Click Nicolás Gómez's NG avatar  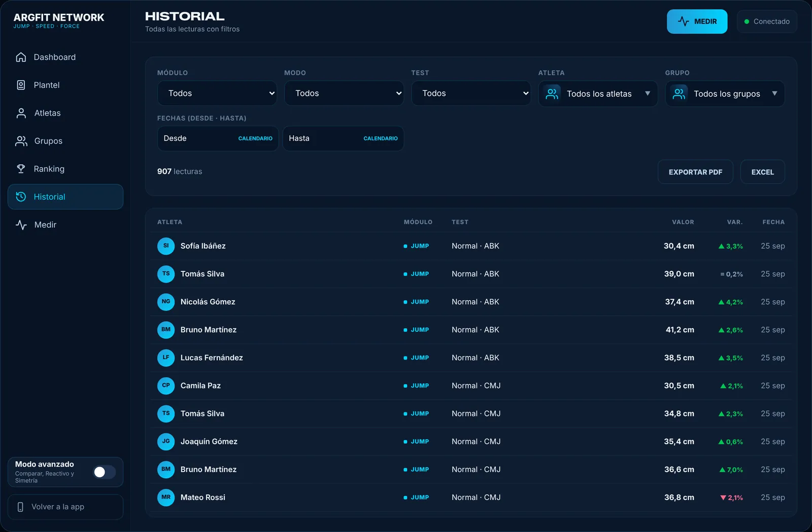[x=166, y=302]
